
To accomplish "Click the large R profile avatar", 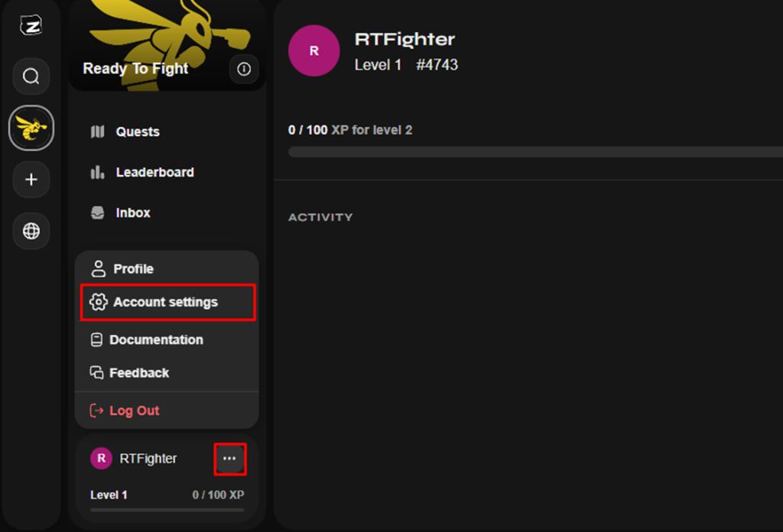I will (314, 50).
